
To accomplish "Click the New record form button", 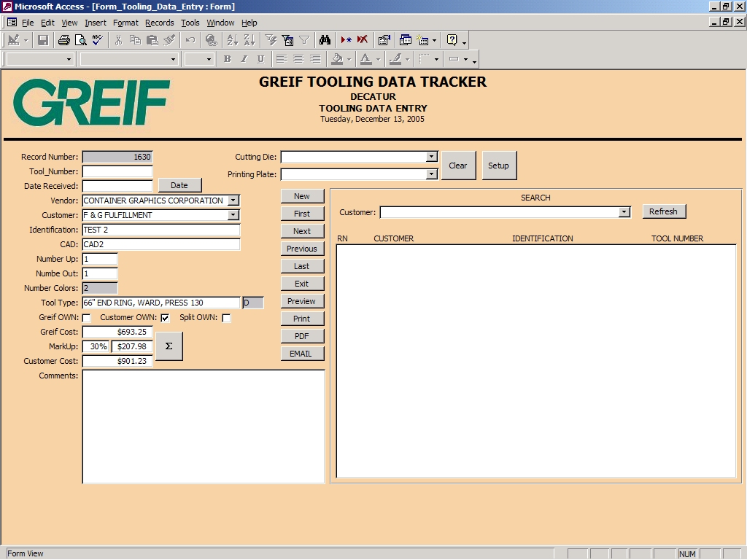I will pyautogui.click(x=302, y=196).
